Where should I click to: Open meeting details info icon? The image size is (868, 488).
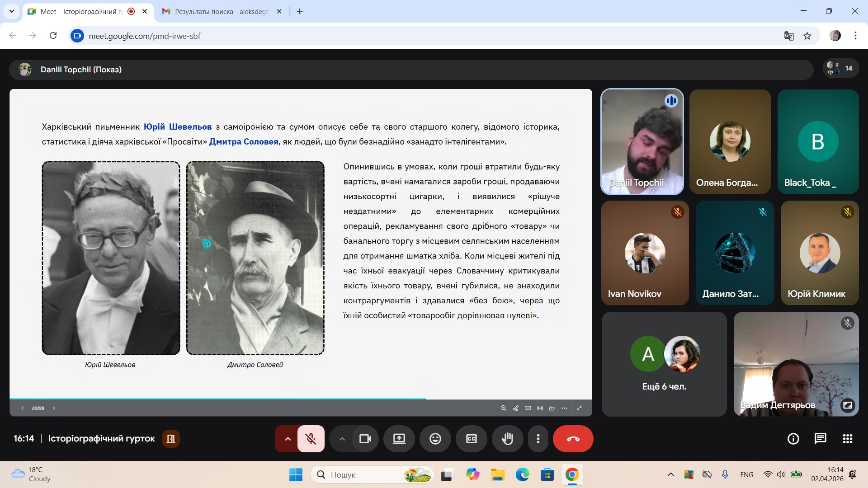tap(793, 439)
